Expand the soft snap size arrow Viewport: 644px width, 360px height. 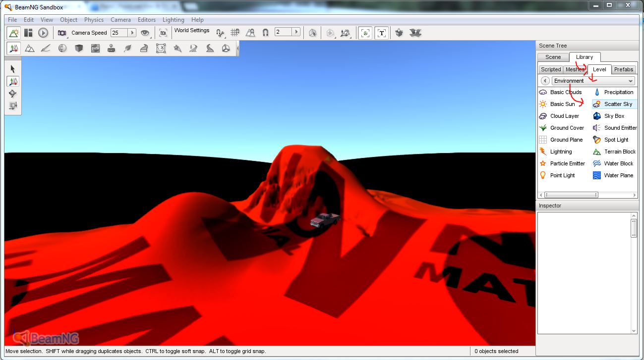(296, 32)
